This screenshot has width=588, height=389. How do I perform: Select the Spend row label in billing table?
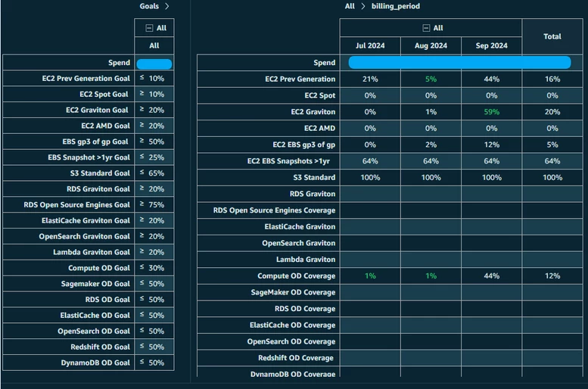click(x=325, y=63)
